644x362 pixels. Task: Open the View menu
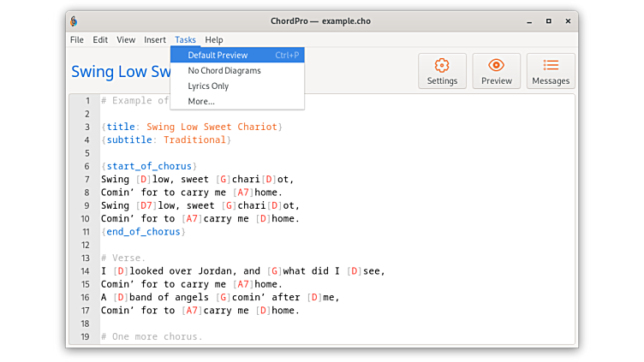126,40
